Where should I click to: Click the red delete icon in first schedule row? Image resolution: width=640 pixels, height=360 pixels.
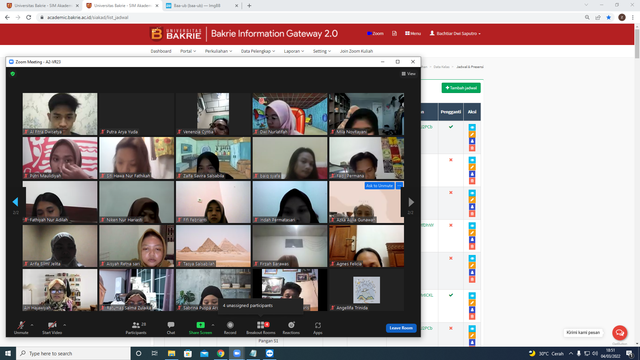tap(472, 148)
